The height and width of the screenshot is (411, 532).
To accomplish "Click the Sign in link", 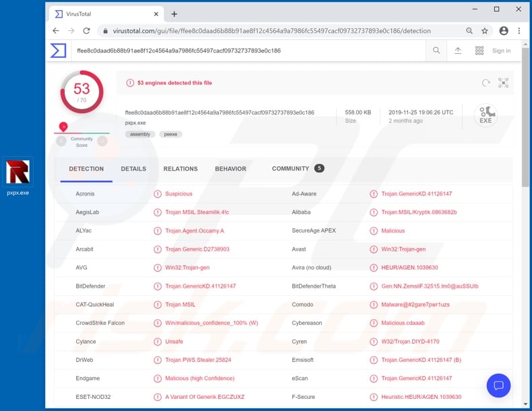I will [501, 51].
